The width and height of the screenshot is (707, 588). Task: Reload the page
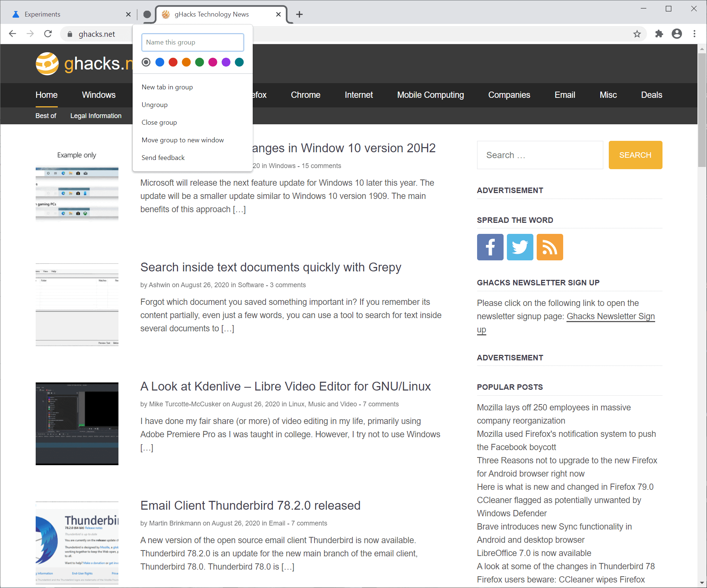pyautogui.click(x=48, y=34)
